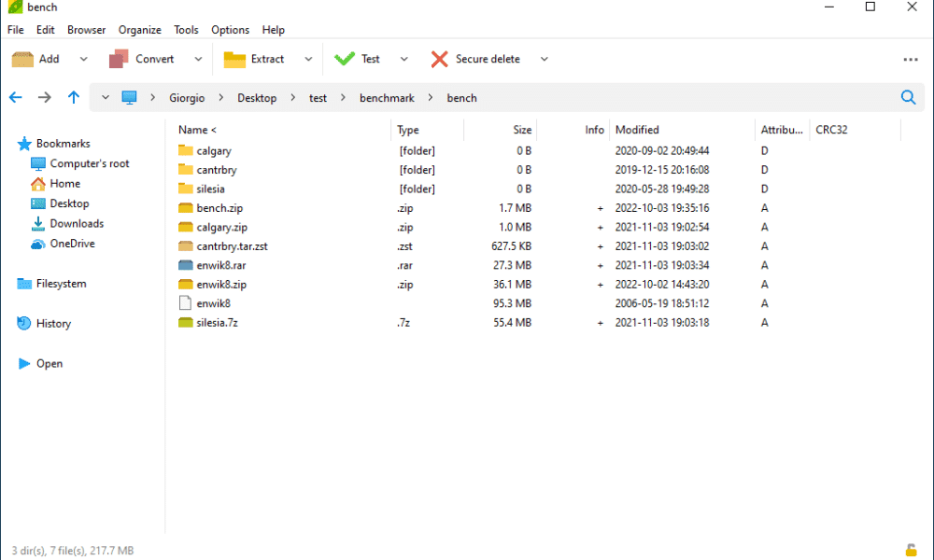Click the status bar file count text
The height and width of the screenshot is (560, 934).
click(73, 551)
